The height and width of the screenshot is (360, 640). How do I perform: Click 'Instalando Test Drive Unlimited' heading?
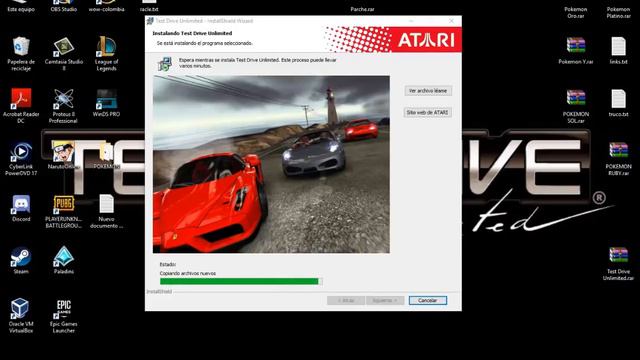coord(192,33)
